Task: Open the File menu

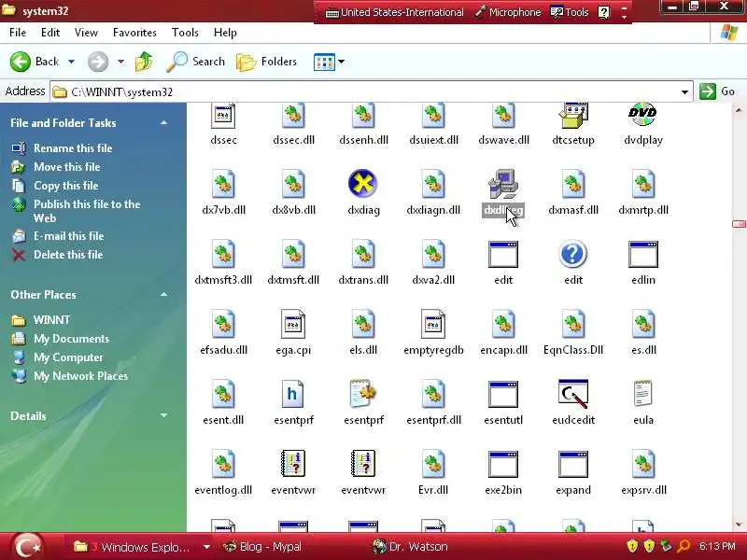Action: pos(18,33)
